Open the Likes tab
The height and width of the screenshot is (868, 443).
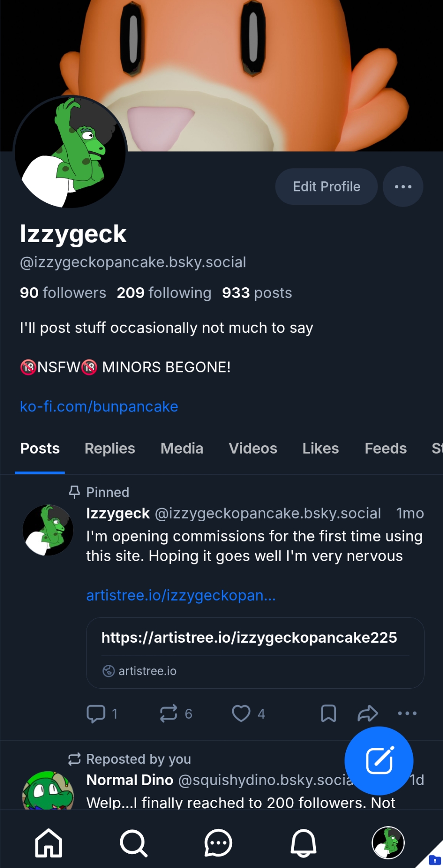[x=320, y=448]
